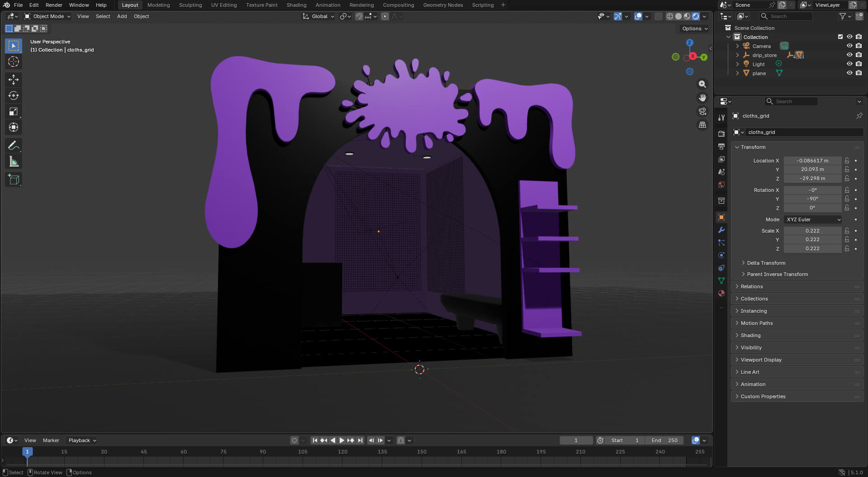Hide the Camera object in outliner
This screenshot has height=477, width=868.
[849, 46]
